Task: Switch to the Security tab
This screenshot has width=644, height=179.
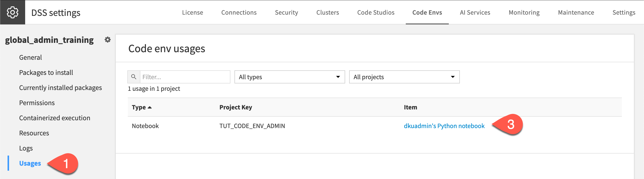Action: pyautogui.click(x=286, y=12)
